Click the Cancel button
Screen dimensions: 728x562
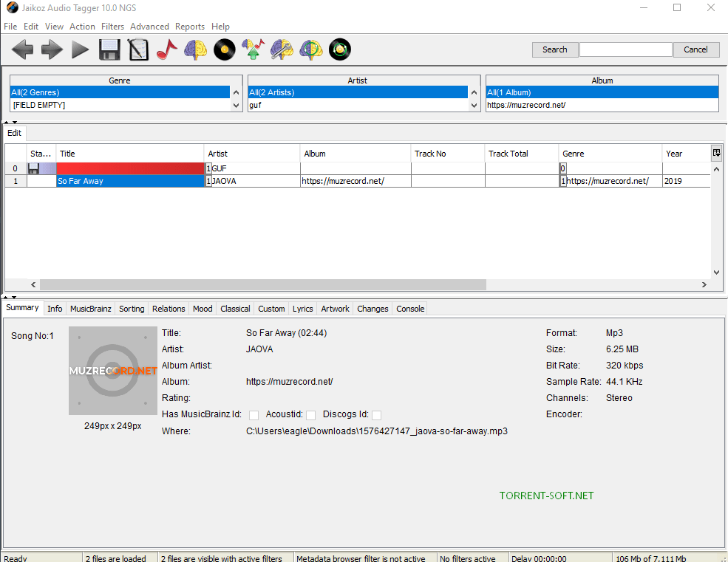click(x=695, y=49)
